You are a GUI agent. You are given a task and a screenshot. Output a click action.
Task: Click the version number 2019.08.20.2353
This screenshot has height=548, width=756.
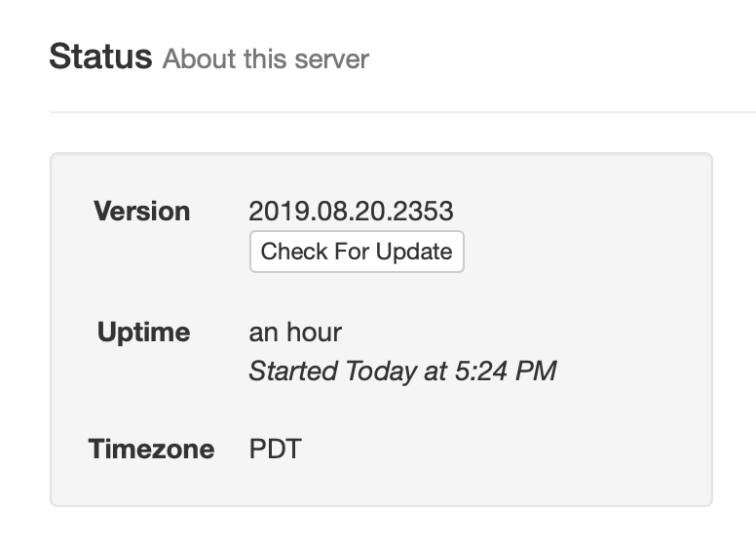point(351,212)
